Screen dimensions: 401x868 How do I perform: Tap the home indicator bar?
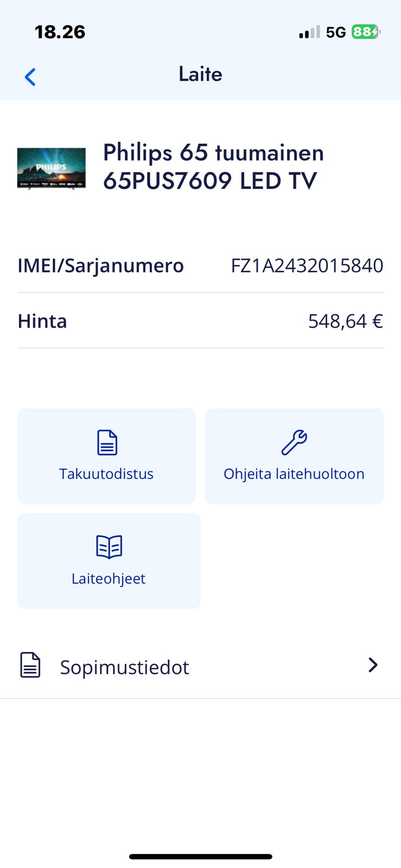pos(200,857)
